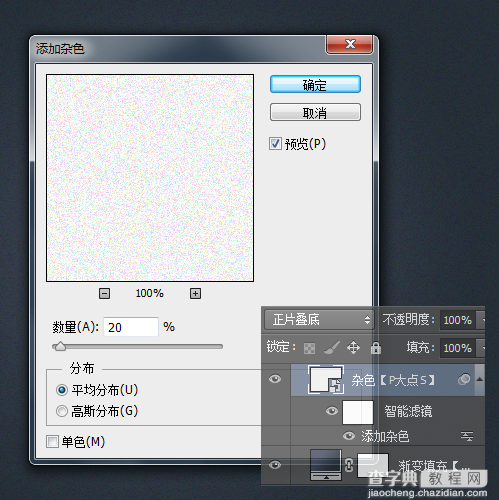Open the 填充 fill dropdown arrow
The height and width of the screenshot is (500, 499).
(481, 348)
